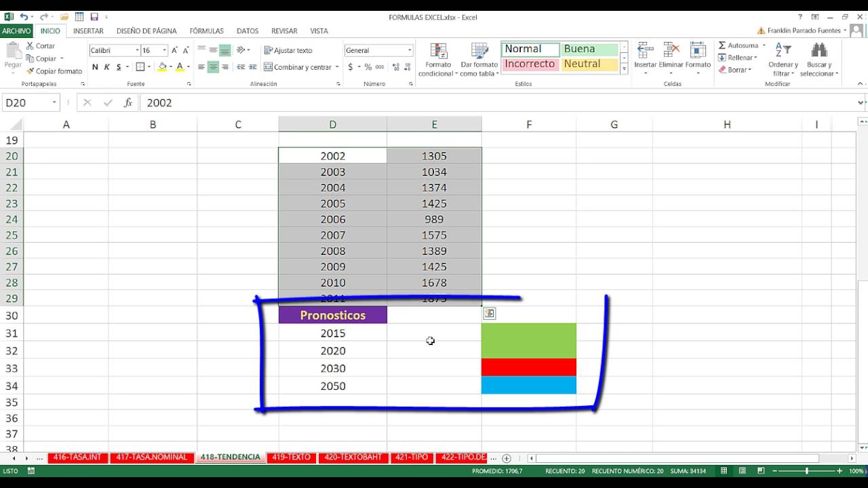Click the Autosuma sigma icon
Image resolution: width=868 pixels, height=488 pixels.
722,45
